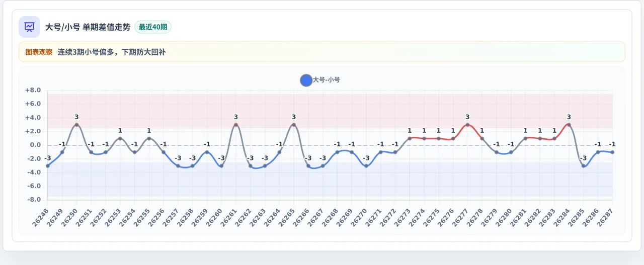Select the peak data point at period 26250
This screenshot has height=265, width=644.
click(76, 125)
